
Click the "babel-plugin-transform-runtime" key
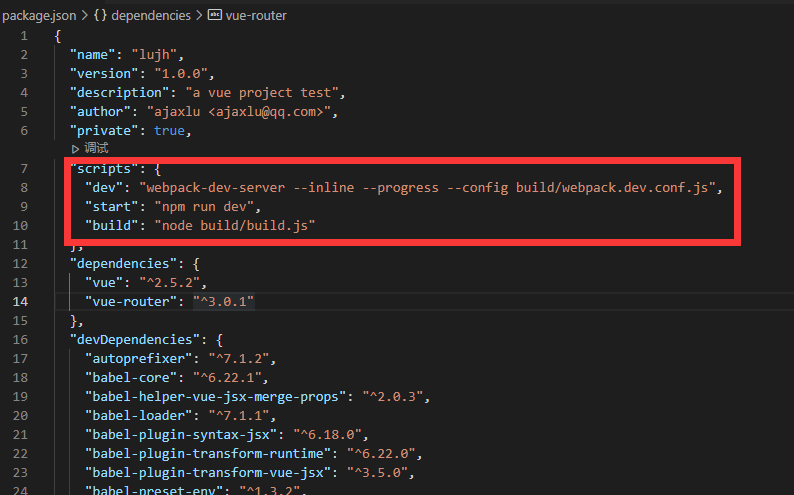(208, 453)
